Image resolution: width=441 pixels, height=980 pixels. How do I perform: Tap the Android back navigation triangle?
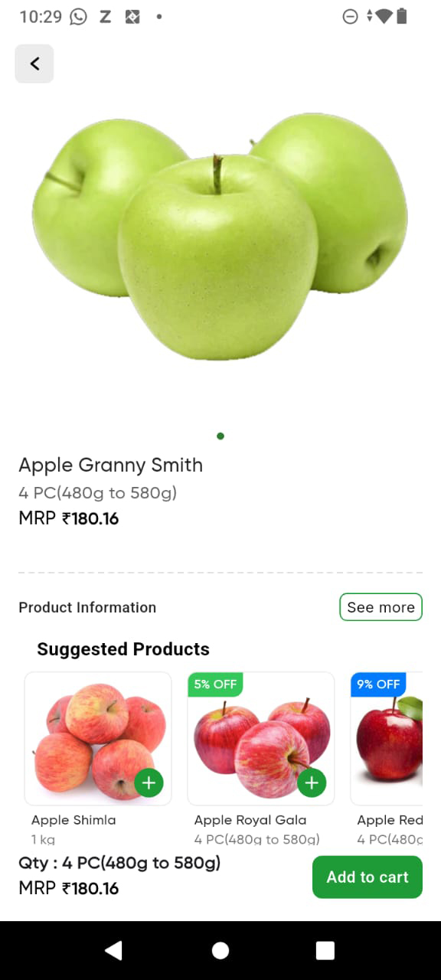click(x=113, y=950)
